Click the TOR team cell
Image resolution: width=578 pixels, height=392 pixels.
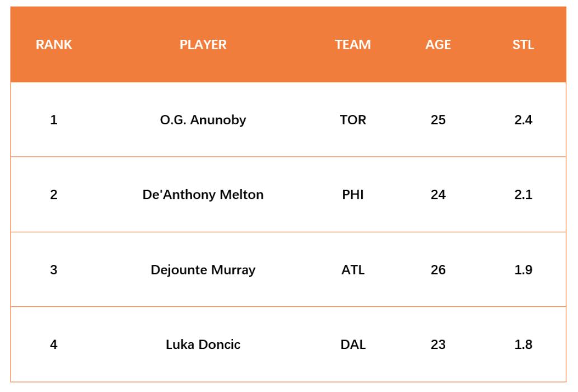tap(353, 120)
